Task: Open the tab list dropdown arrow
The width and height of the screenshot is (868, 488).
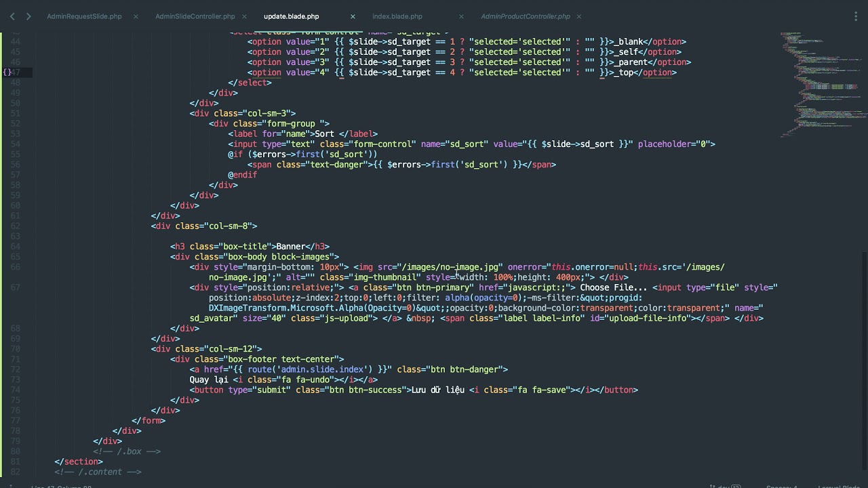Action: 855,16
